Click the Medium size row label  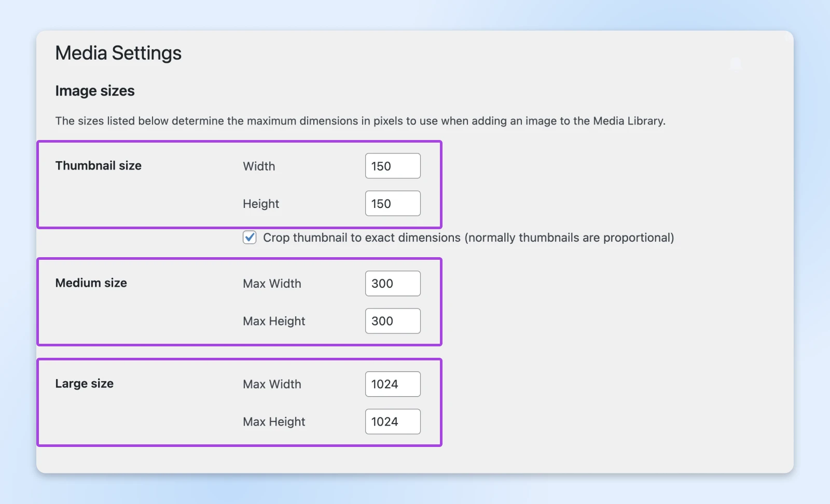[x=91, y=283]
